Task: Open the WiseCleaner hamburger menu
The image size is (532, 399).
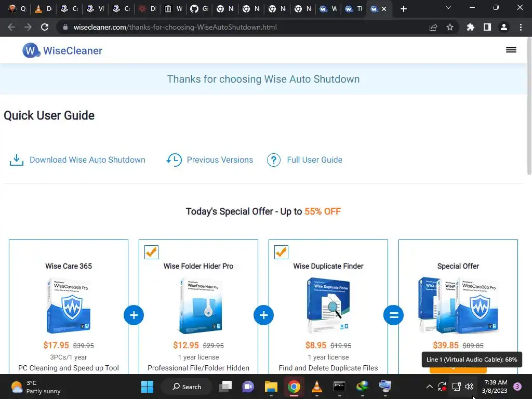Action: coord(511,50)
